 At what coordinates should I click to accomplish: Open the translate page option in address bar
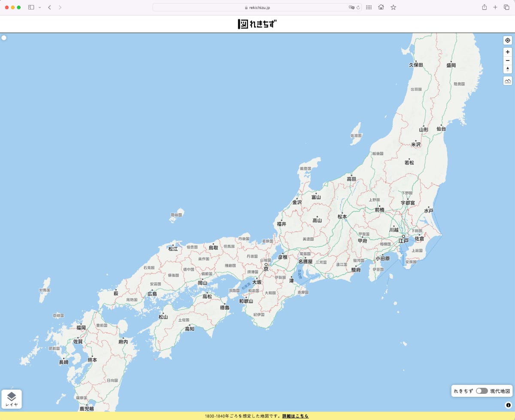click(x=351, y=7)
